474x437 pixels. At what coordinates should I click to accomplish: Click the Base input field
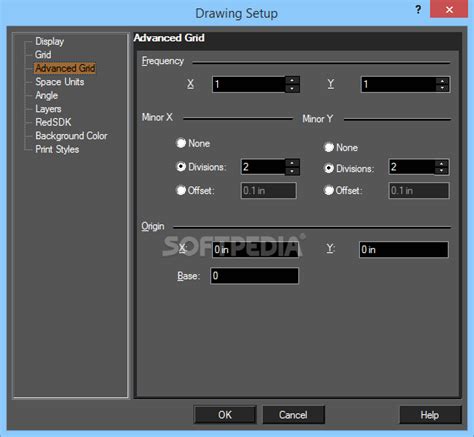coord(255,276)
